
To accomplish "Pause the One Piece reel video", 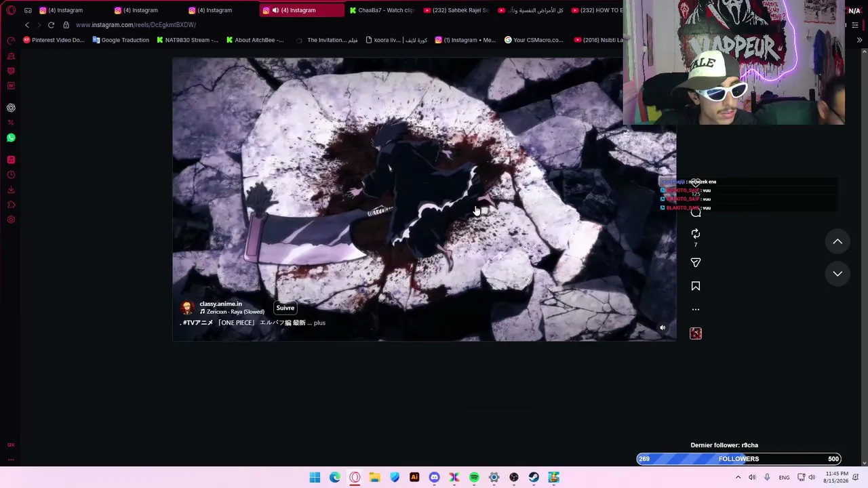I will click(424, 199).
